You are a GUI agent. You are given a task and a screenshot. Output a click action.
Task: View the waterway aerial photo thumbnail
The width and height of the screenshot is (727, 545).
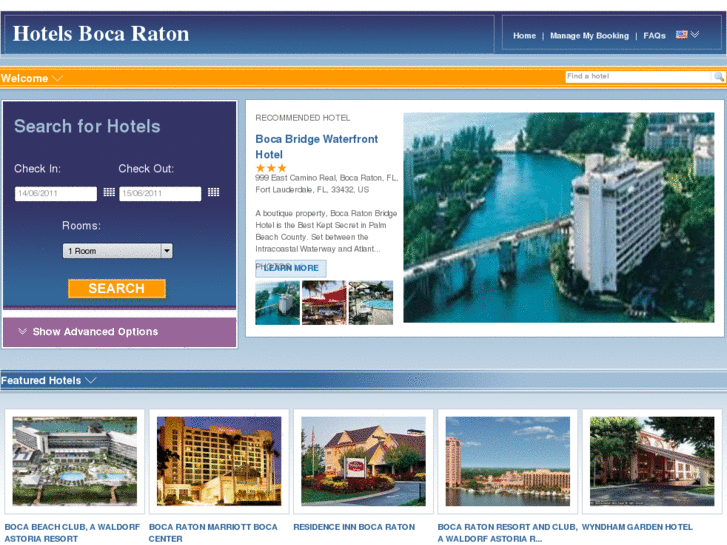tap(277, 302)
